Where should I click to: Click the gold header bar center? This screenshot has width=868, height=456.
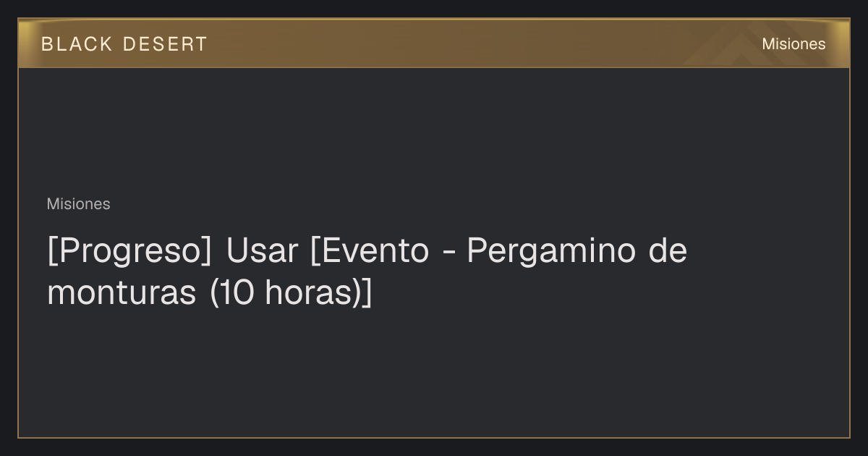point(434,43)
